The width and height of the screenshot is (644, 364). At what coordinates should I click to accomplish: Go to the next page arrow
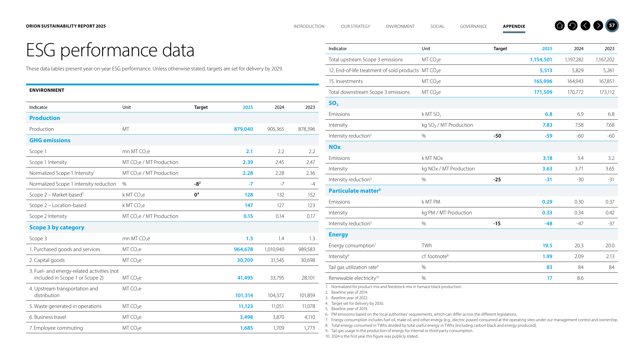(598, 26)
